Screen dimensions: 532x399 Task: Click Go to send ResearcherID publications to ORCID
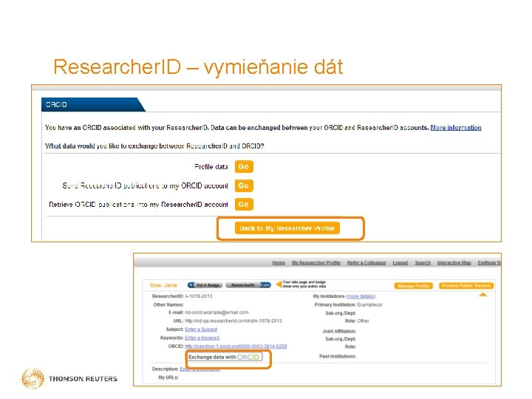(x=244, y=185)
